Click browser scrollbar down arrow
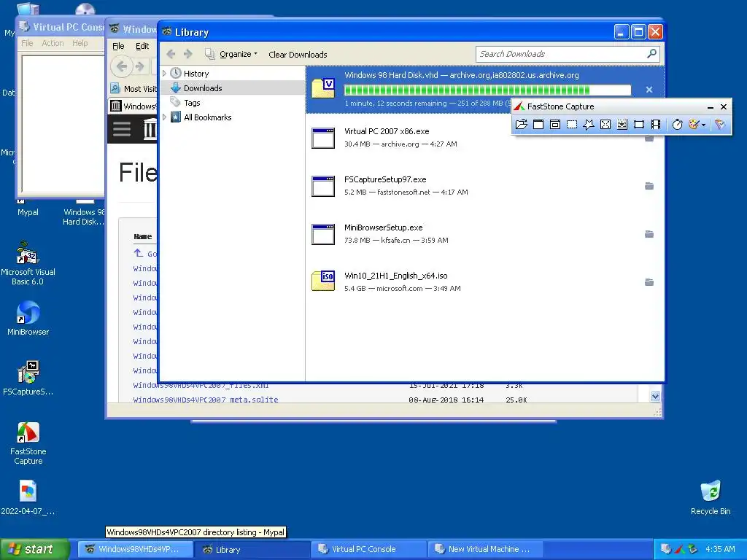This screenshot has height=560, width=747. [x=655, y=396]
